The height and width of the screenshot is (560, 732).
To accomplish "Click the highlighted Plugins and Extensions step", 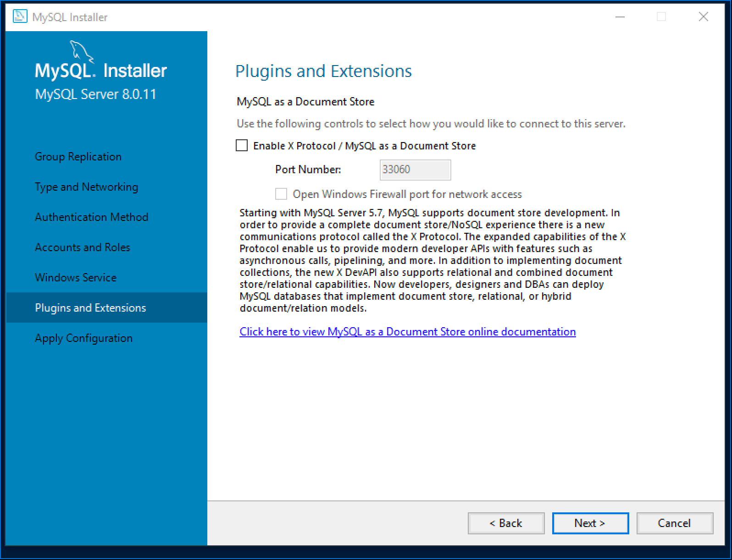I will coord(90,308).
